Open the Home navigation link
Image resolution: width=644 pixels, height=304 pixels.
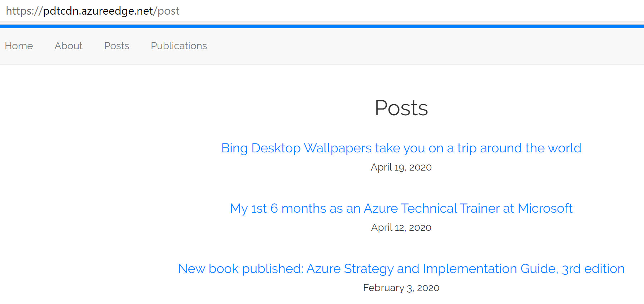[x=19, y=46]
